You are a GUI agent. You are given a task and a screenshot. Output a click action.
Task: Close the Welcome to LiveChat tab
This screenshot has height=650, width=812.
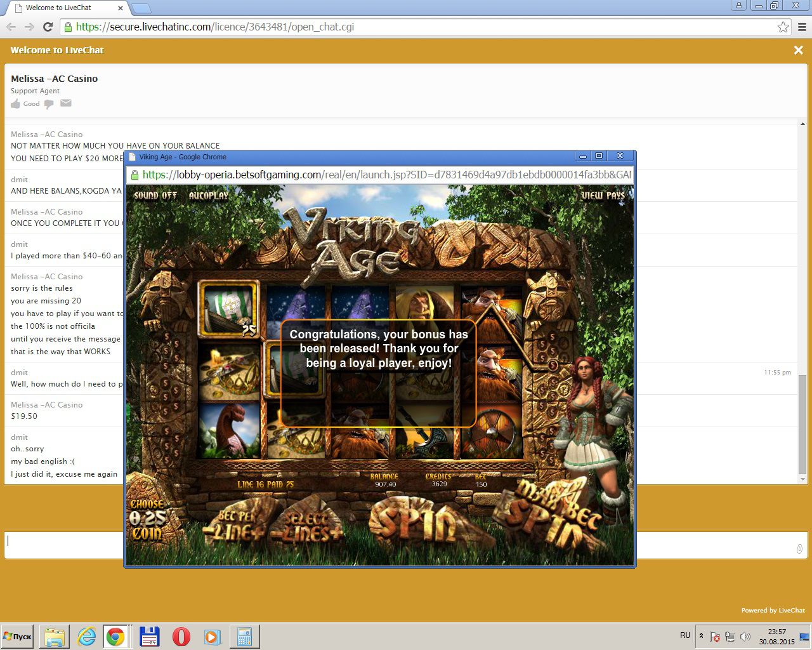pyautogui.click(x=121, y=8)
